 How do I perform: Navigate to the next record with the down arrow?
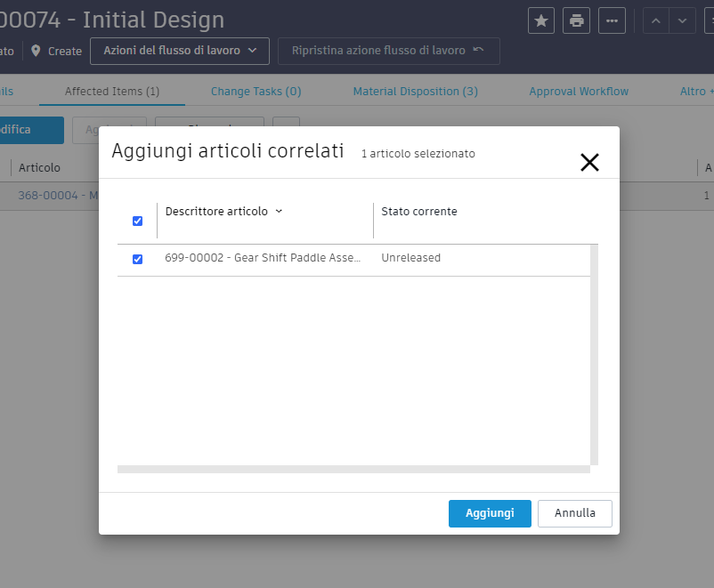(681, 20)
